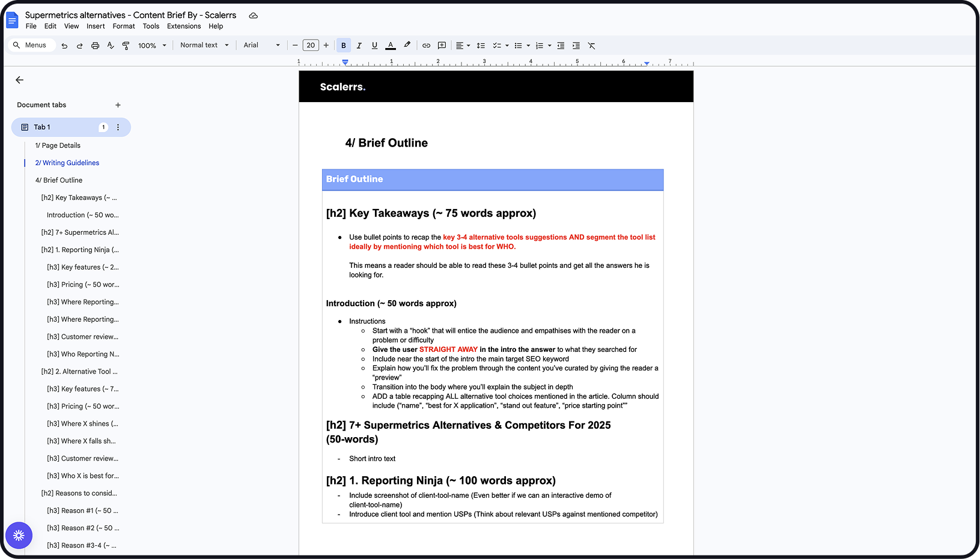Search the Menus box
The width and height of the screenshot is (980, 559).
pyautogui.click(x=31, y=46)
